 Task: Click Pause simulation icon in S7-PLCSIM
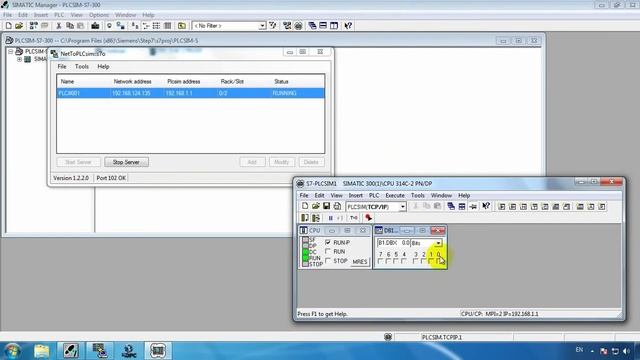[330, 218]
